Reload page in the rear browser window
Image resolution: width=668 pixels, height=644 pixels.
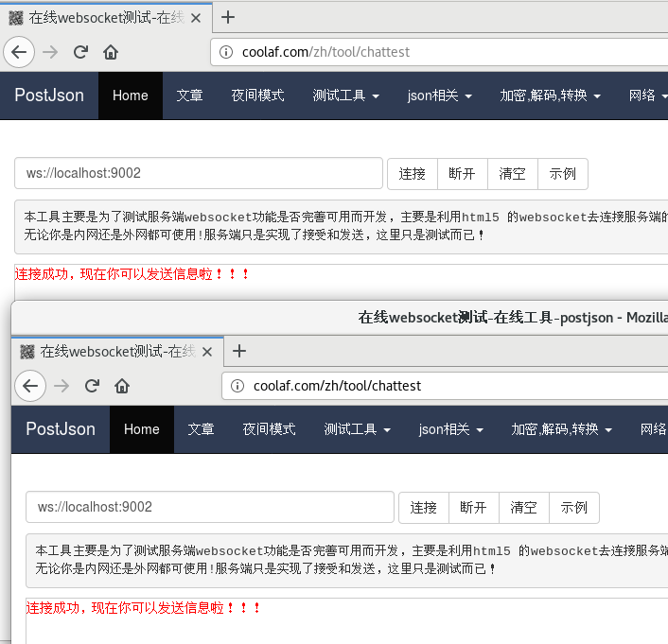pos(80,52)
